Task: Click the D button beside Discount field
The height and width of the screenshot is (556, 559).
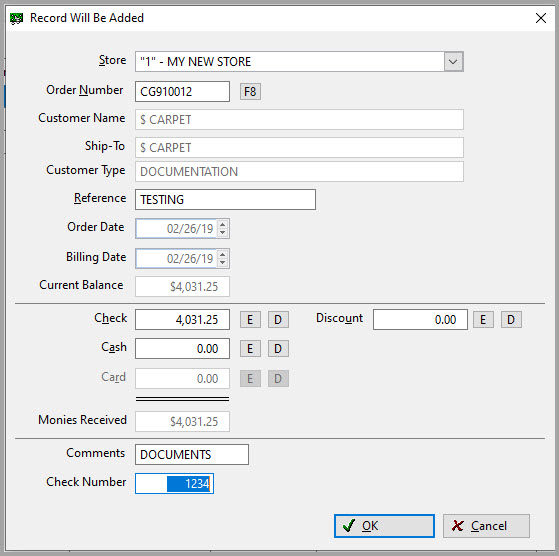Action: [x=511, y=319]
